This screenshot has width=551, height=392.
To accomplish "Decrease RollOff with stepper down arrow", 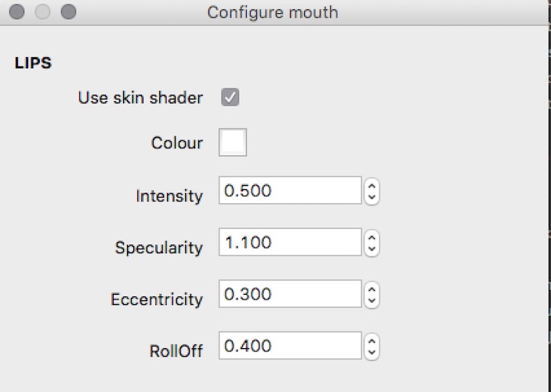I will coord(372,351).
